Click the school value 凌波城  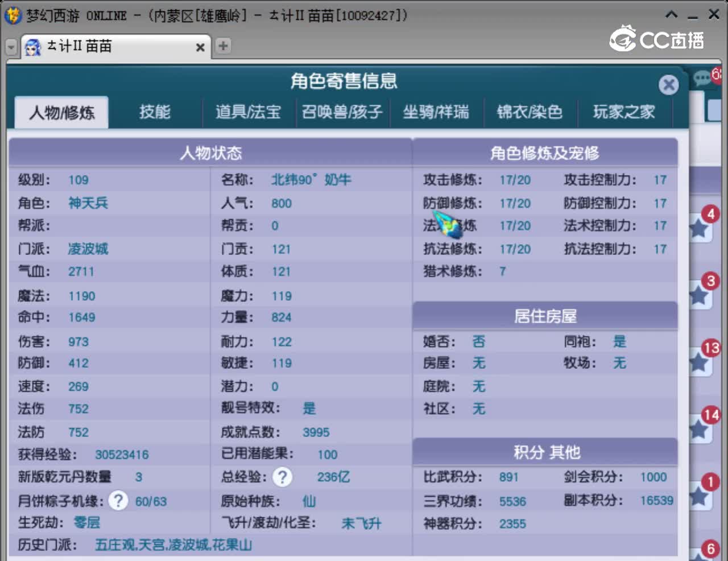(x=88, y=249)
